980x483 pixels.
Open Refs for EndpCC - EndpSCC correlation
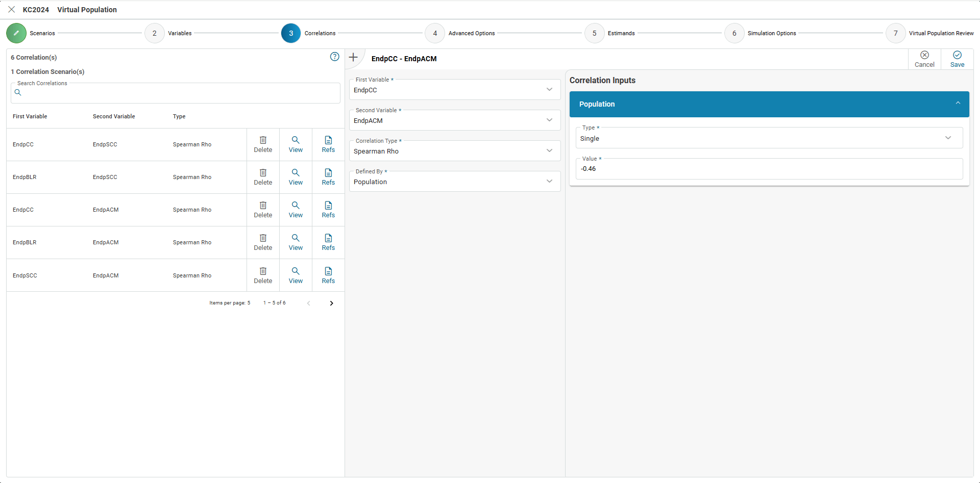pyautogui.click(x=328, y=145)
